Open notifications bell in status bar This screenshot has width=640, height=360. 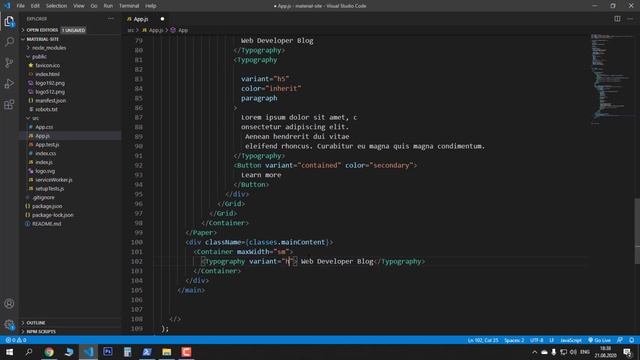[631, 340]
